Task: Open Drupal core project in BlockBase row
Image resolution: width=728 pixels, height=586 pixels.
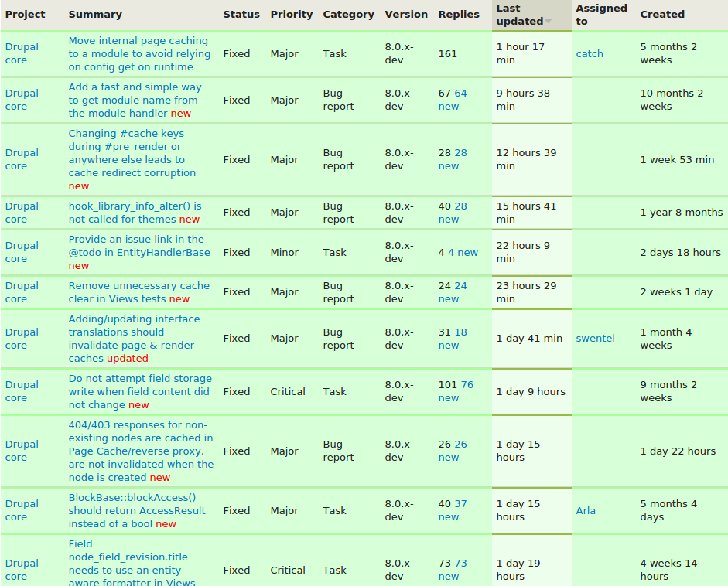Action: point(22,510)
